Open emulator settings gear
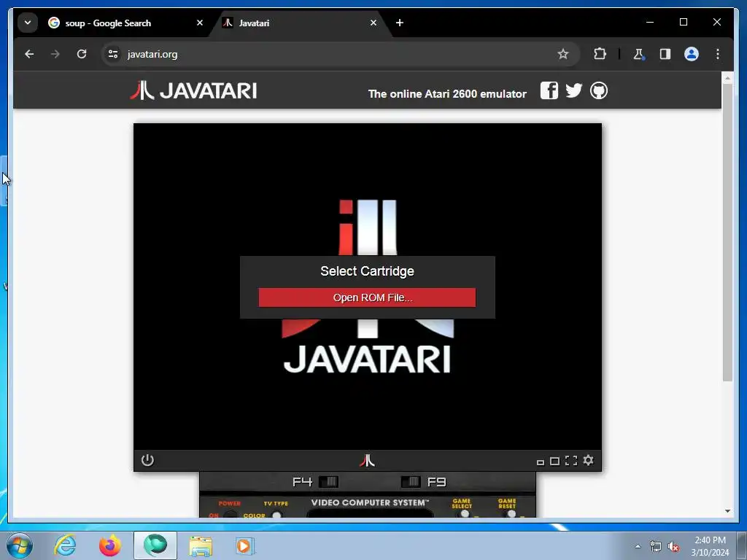Screen dimensions: 747x560 pos(589,461)
